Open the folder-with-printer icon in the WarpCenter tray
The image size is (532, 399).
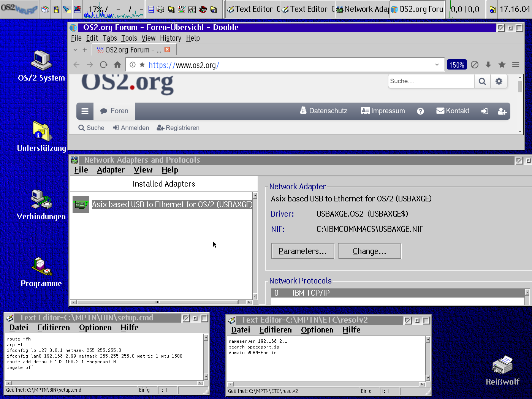[x=171, y=9]
